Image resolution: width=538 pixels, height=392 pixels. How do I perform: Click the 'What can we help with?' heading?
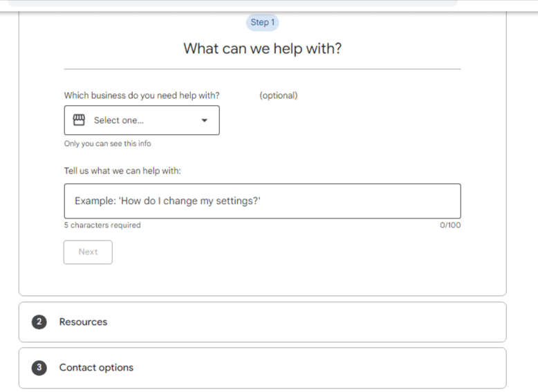[263, 48]
